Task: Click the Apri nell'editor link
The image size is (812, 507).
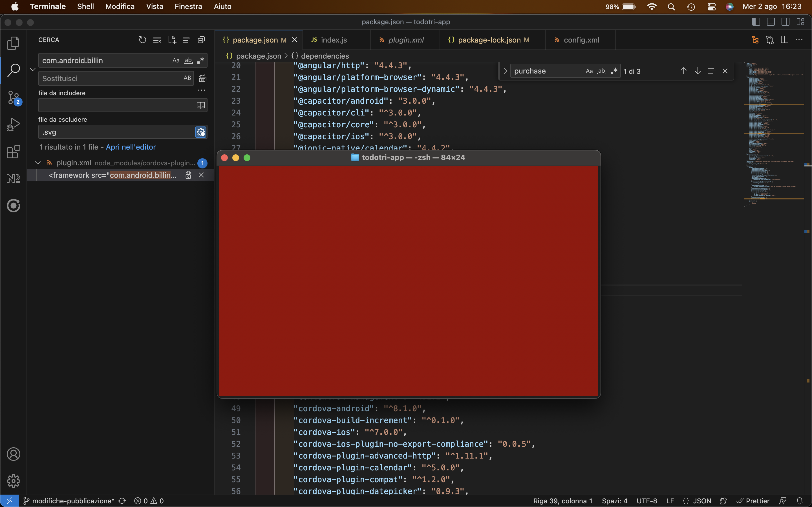Action: pos(131,147)
